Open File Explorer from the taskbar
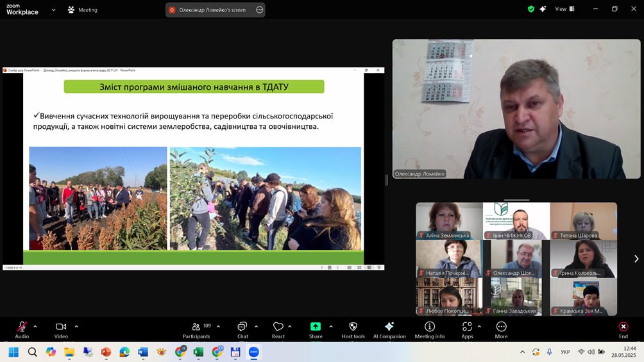 tap(69, 352)
